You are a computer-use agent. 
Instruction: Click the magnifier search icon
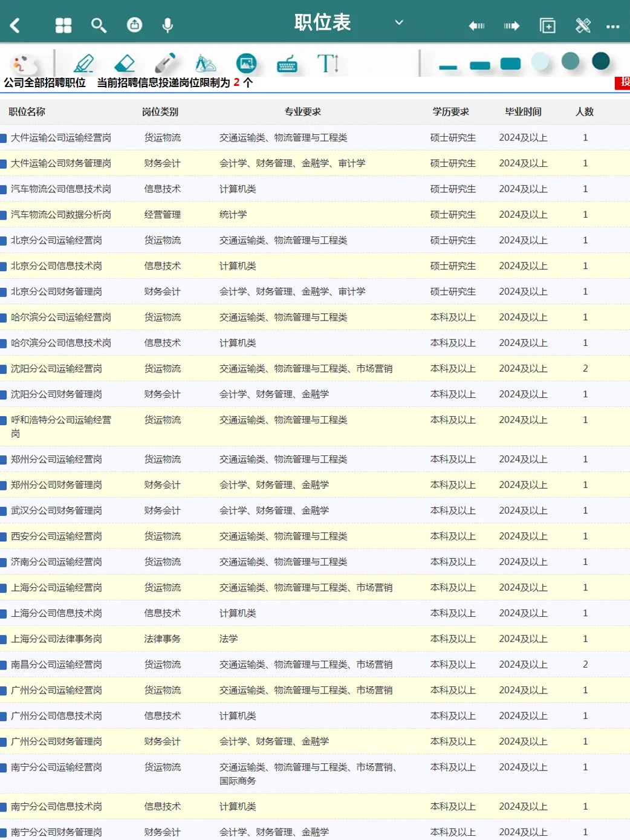point(99,25)
